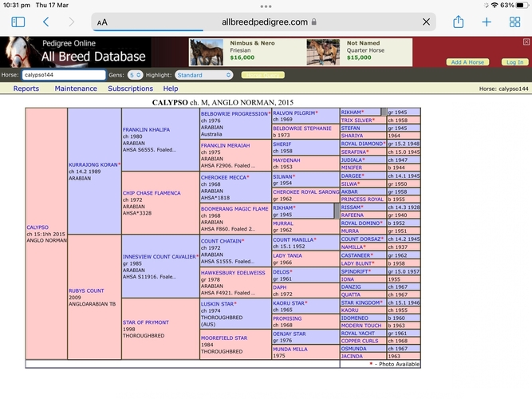532x399 pixels.
Task: Open the Help menu
Action: click(x=171, y=89)
